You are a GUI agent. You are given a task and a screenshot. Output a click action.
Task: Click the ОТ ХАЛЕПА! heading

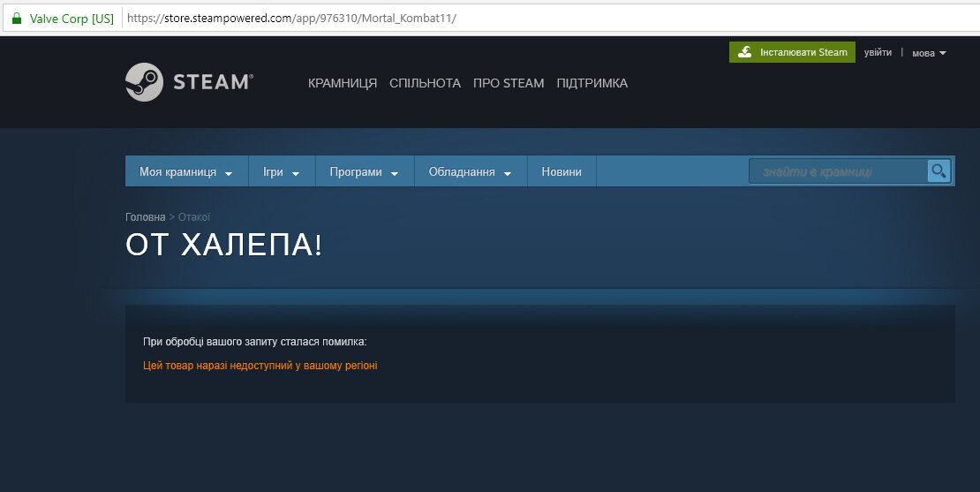[223, 245]
